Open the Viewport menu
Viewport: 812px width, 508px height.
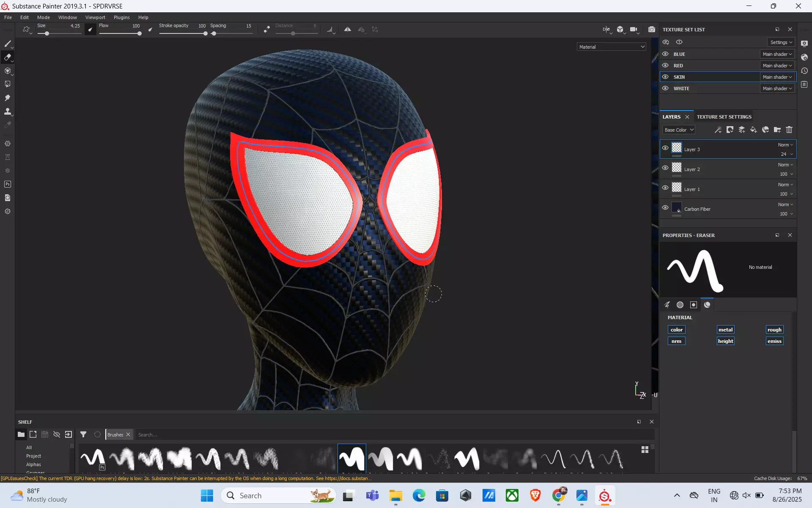tap(95, 17)
